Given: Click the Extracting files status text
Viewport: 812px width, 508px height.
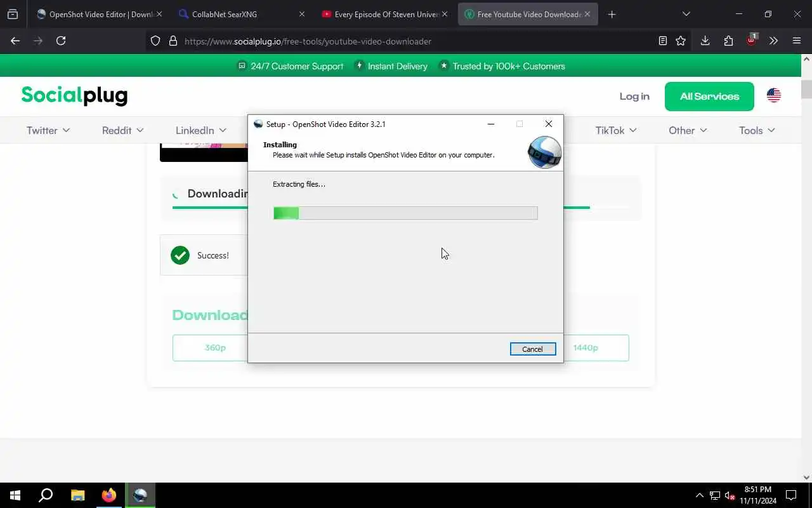Looking at the screenshot, I should click(x=299, y=184).
